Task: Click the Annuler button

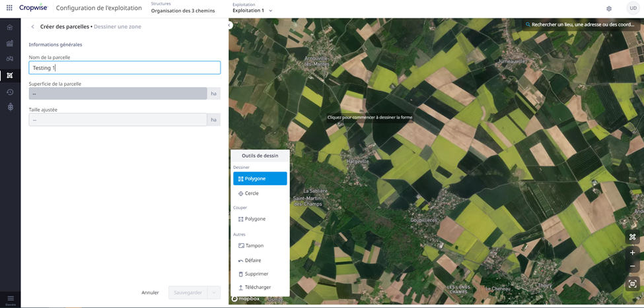Action: click(150, 293)
